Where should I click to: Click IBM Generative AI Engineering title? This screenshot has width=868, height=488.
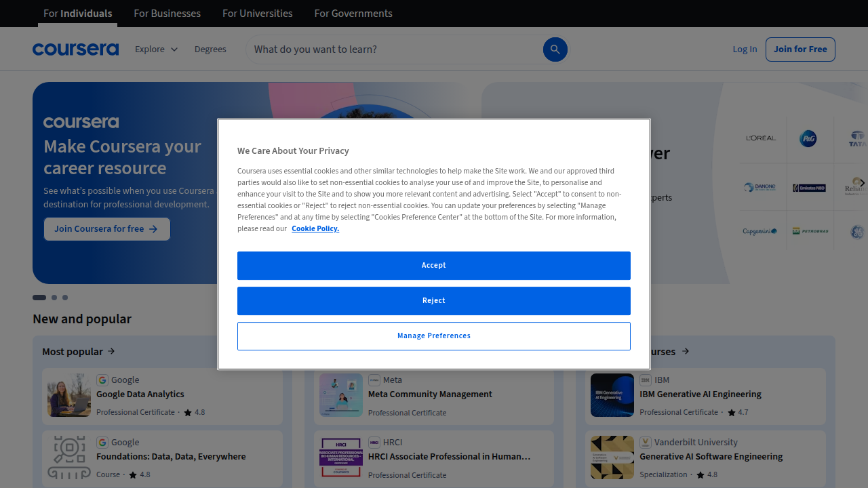click(701, 394)
